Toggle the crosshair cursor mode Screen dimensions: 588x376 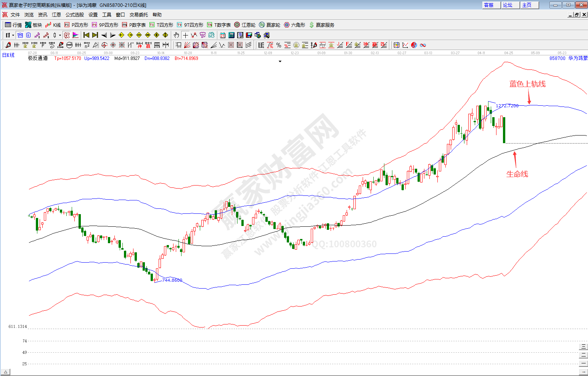185,35
